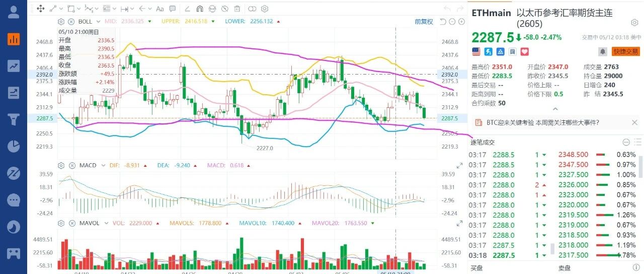Switch to the 买盘 tab
This screenshot has width=644, height=274.
[x=476, y=268]
